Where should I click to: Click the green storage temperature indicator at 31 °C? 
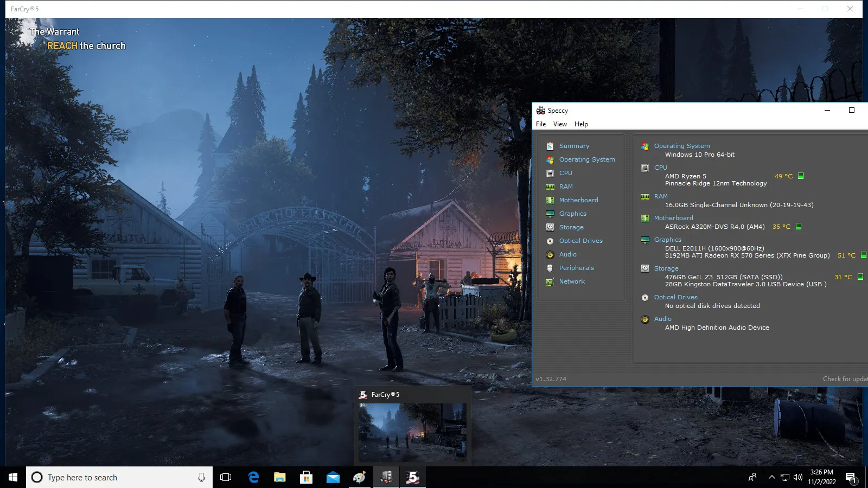point(860,277)
